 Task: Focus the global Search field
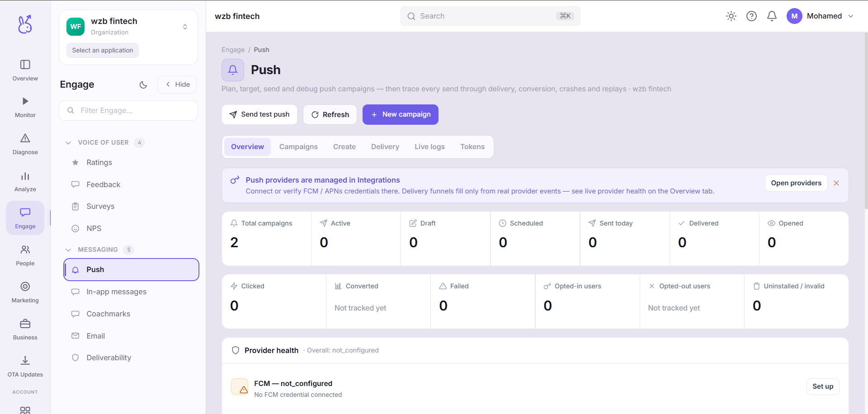pyautogui.click(x=490, y=16)
